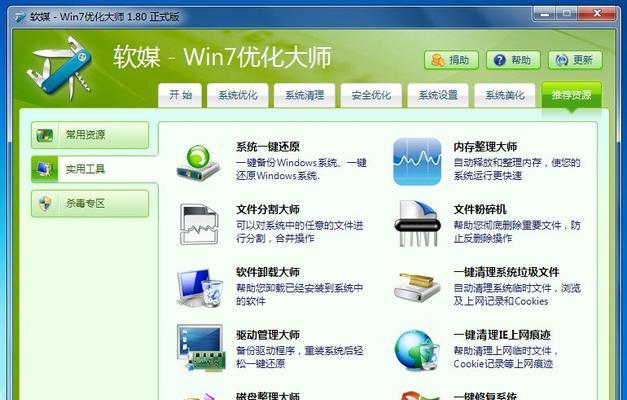Screen dimensions: 627x400
Task: Open the 系统一键还原 tool icon
Action: 198,163
